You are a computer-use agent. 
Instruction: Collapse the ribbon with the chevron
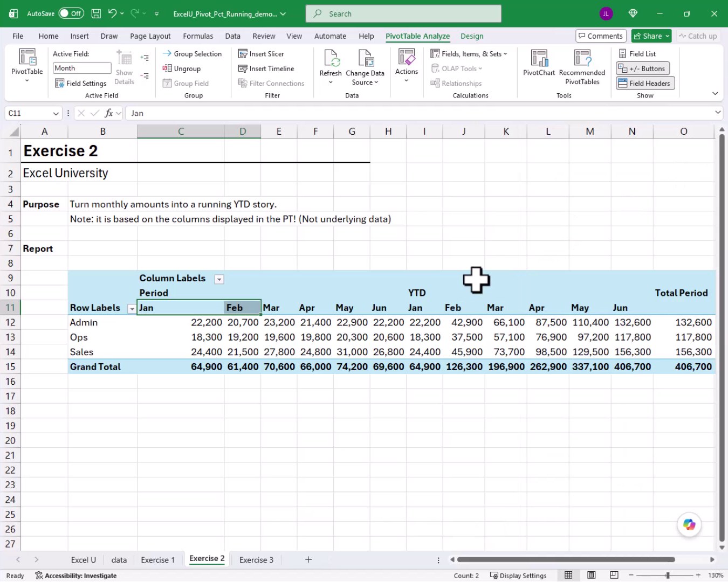715,93
